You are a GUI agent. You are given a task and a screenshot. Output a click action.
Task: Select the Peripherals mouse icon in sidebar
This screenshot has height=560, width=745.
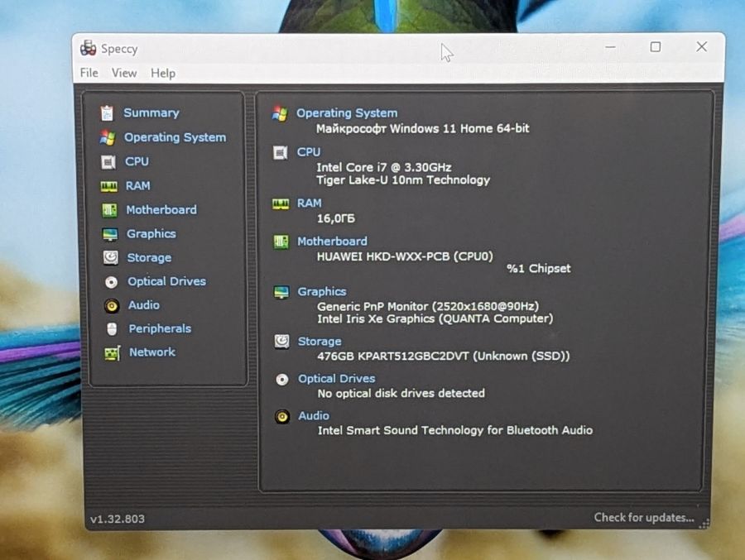112,328
